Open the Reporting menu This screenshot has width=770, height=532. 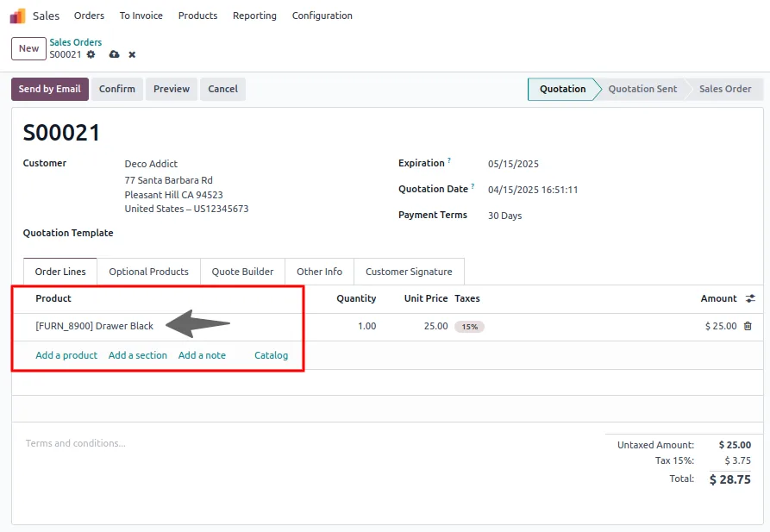click(x=254, y=16)
